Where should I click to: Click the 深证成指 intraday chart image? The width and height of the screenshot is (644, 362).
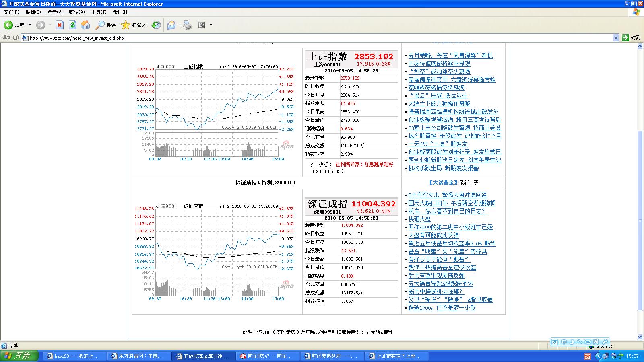215,252
